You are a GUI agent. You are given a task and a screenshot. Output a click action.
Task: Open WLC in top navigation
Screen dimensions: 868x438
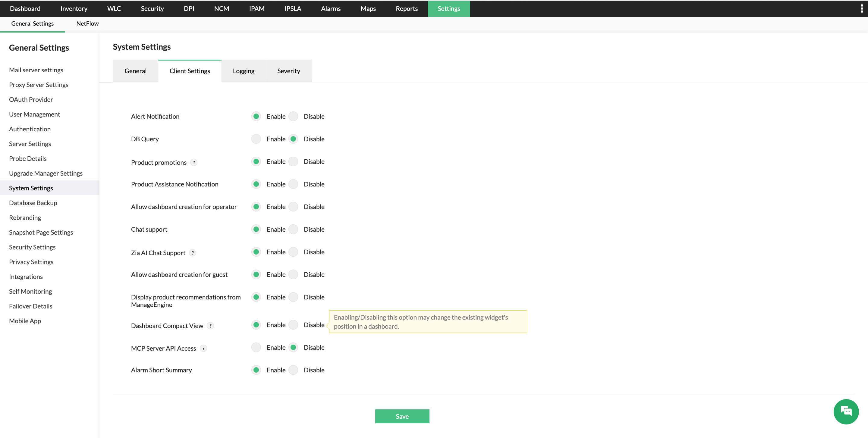point(114,8)
